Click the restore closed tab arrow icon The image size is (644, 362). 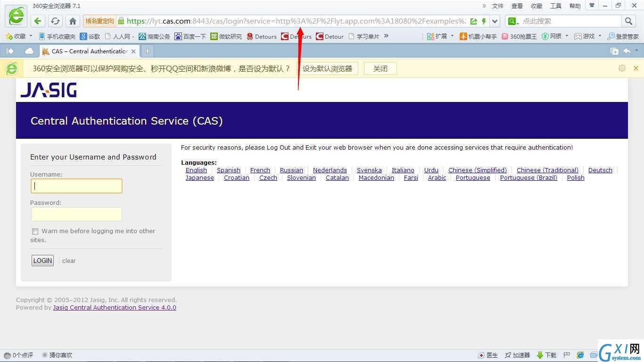[x=627, y=51]
